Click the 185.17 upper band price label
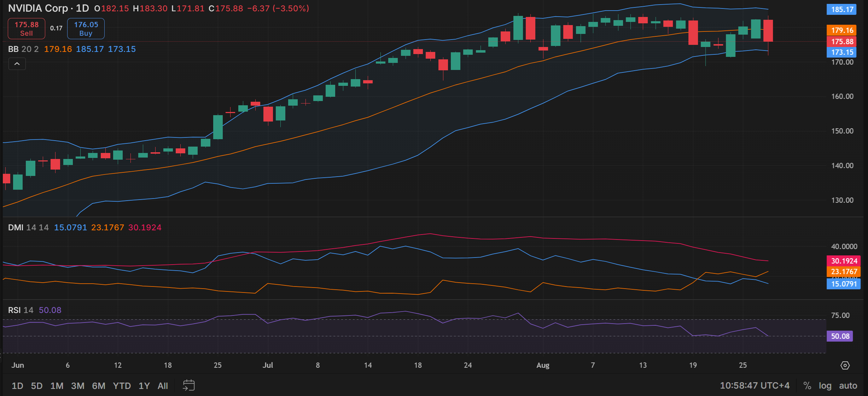Viewport: 868px width, 396px height. coord(841,10)
